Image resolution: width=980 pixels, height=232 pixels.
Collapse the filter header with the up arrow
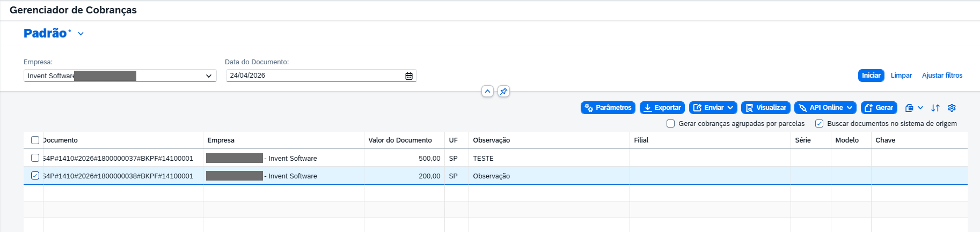(x=487, y=91)
